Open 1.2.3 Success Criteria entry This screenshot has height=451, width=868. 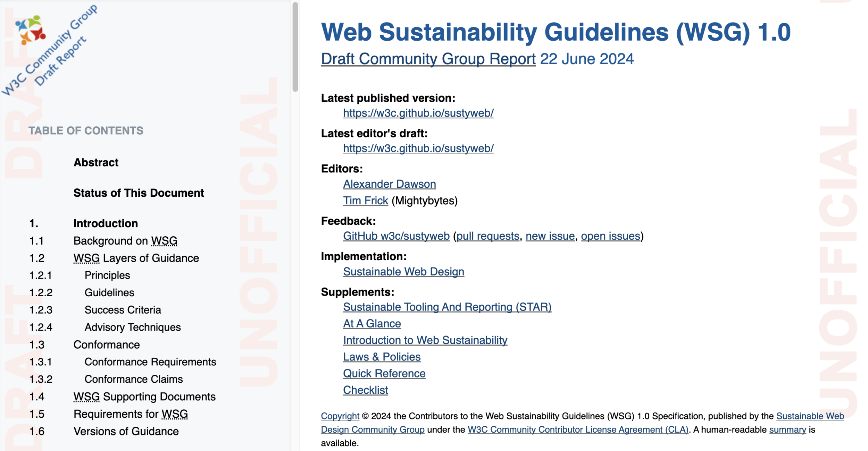(123, 310)
